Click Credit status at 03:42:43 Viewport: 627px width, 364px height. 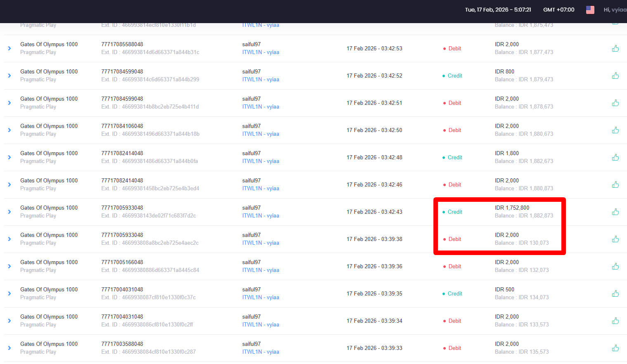tap(452, 212)
